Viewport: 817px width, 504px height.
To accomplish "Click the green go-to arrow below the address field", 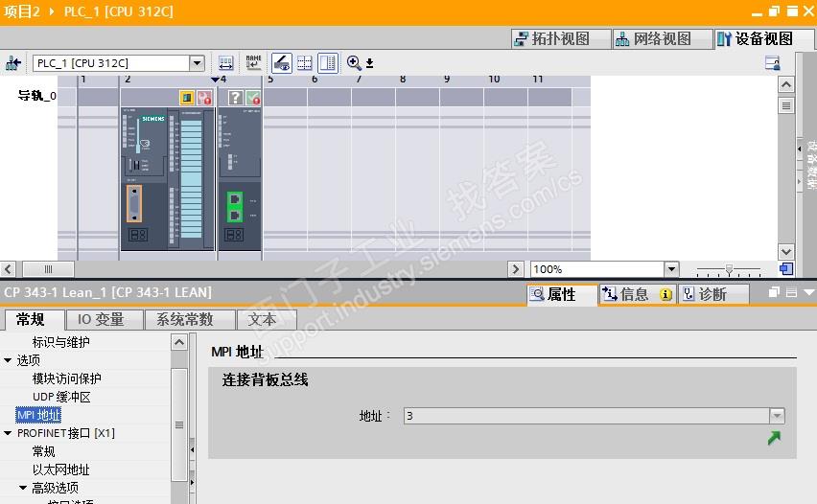I will tap(774, 438).
